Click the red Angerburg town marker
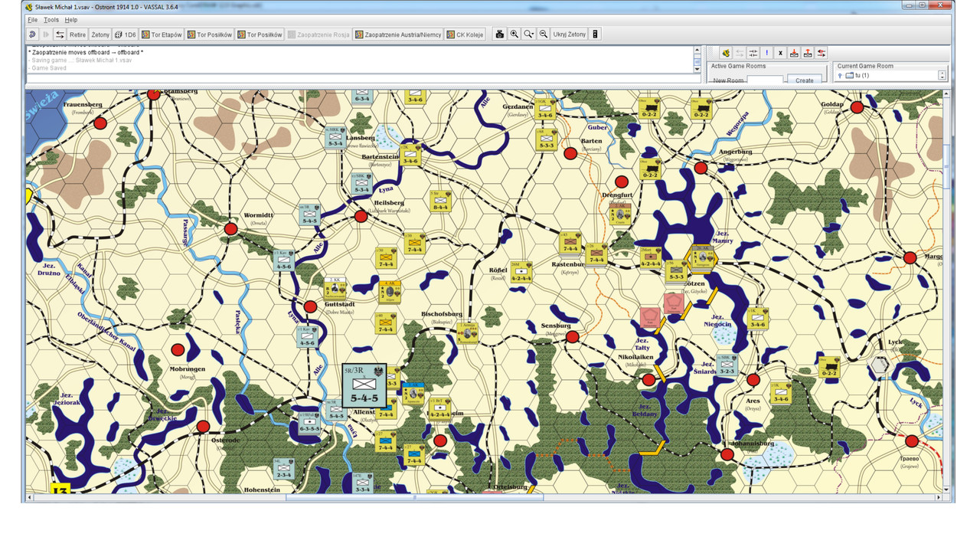The image size is (980, 550). pos(701,167)
